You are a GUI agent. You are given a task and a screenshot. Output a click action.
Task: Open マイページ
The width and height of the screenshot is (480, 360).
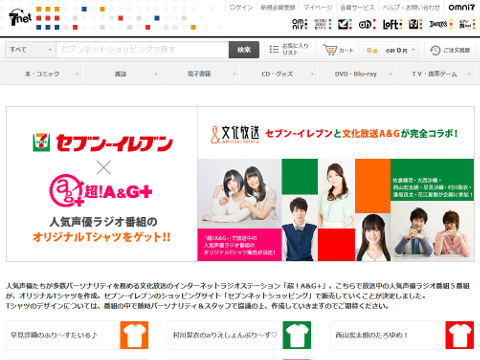317,7
